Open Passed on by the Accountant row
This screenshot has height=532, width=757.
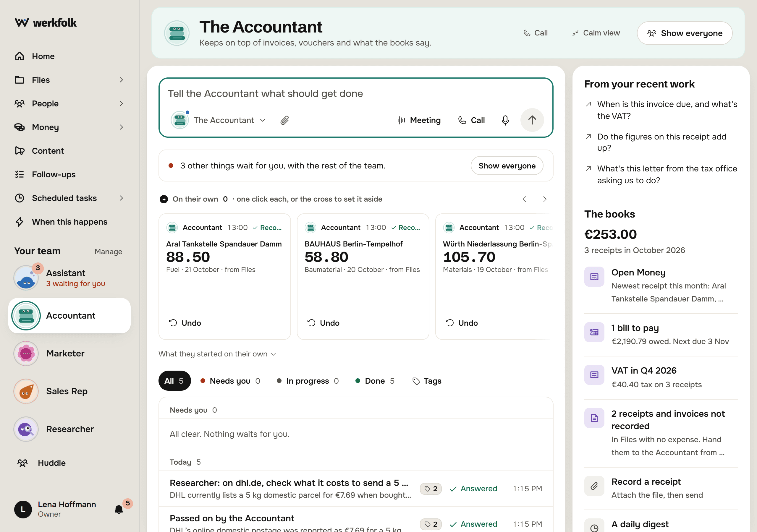pyautogui.click(x=356, y=520)
